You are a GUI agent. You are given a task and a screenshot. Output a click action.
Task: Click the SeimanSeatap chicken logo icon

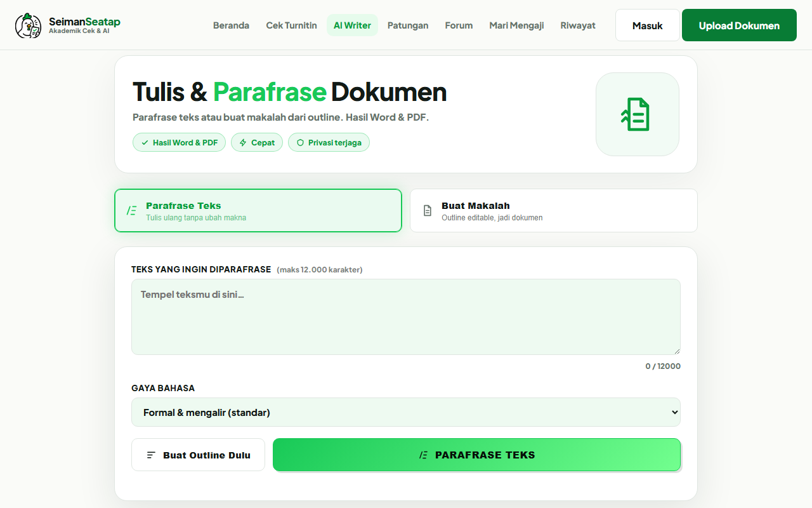(x=28, y=25)
